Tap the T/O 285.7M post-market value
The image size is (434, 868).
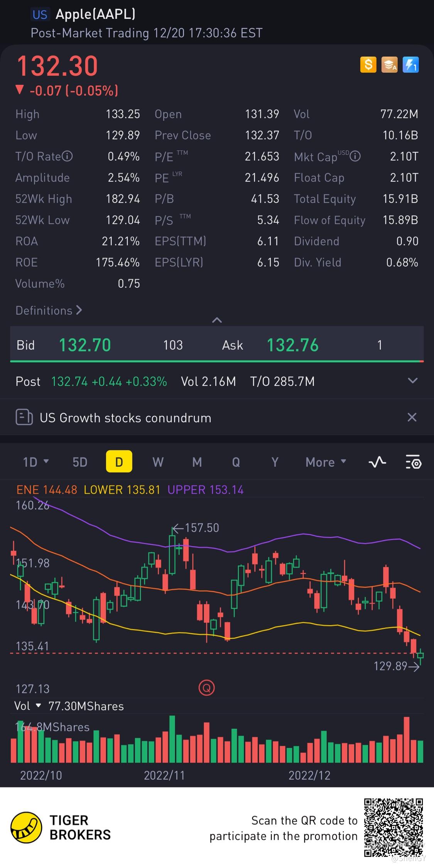tap(282, 381)
